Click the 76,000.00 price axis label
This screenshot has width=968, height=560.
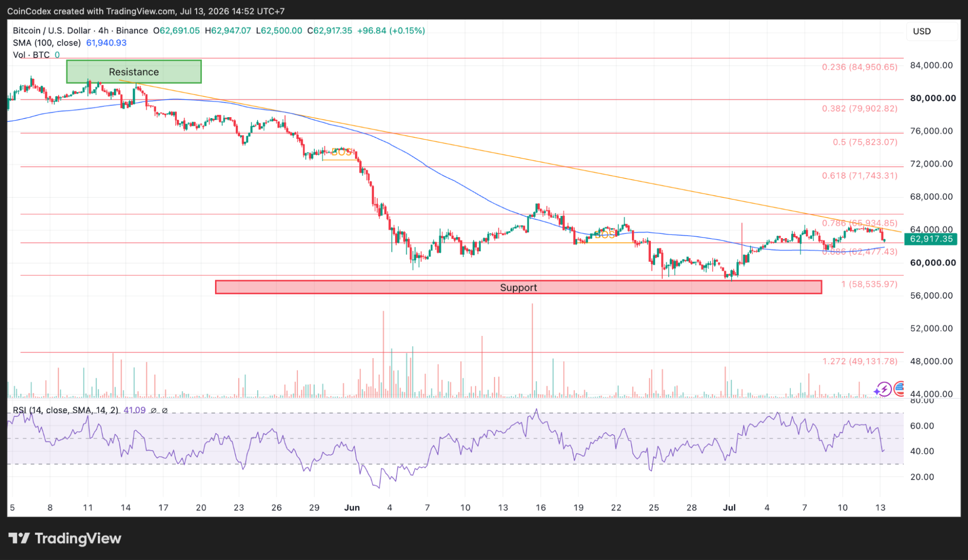(931, 131)
